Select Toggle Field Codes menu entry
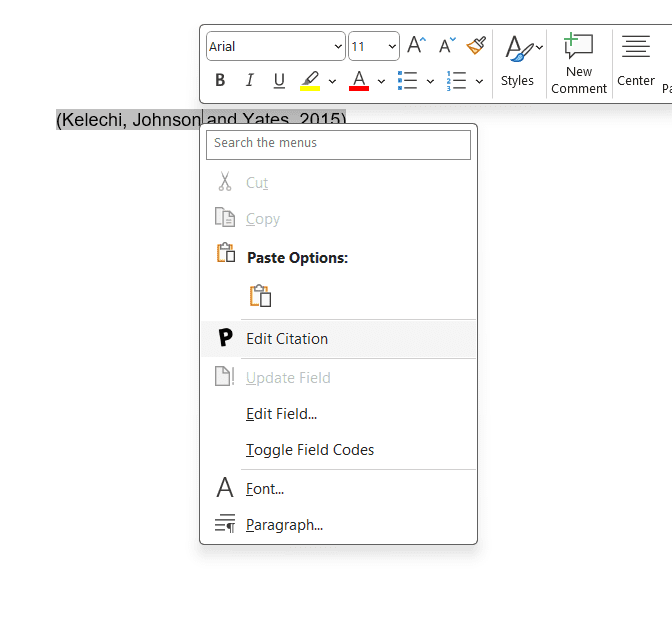 click(x=310, y=450)
